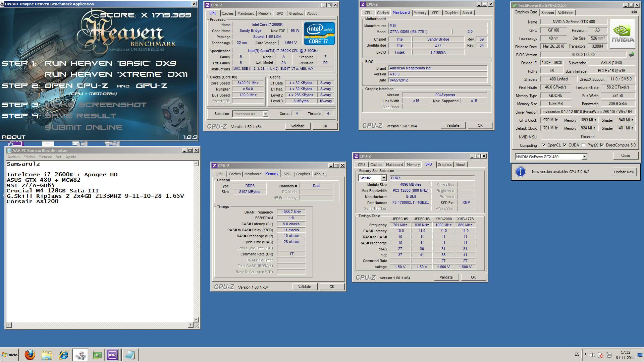Image resolution: width=644 pixels, height=362 pixels.
Task: Enable the PhysX checkbox in GPU-Z
Action: click(584, 145)
